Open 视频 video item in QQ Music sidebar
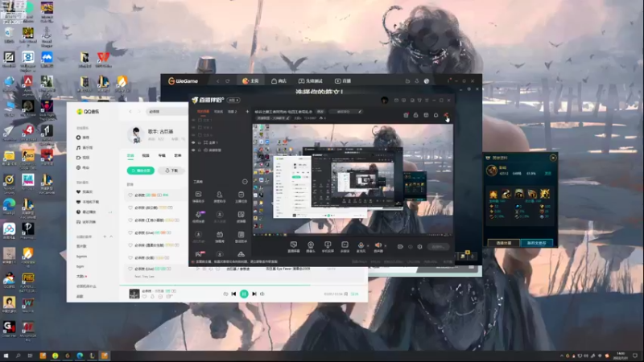Viewport: 644px width, 362px height. click(84, 158)
